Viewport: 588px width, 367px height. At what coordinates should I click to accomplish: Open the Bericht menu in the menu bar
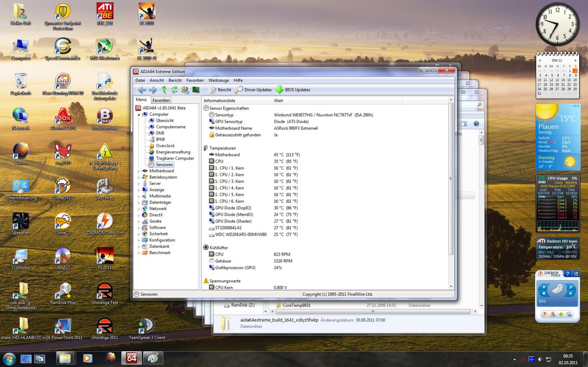(175, 80)
